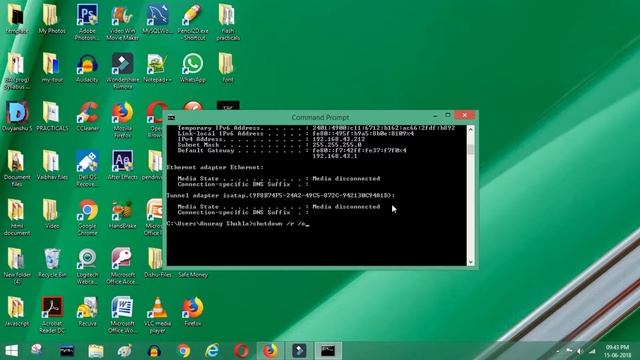
Task: Click the Command Prompt scroll up arrow
Action: click(x=471, y=129)
